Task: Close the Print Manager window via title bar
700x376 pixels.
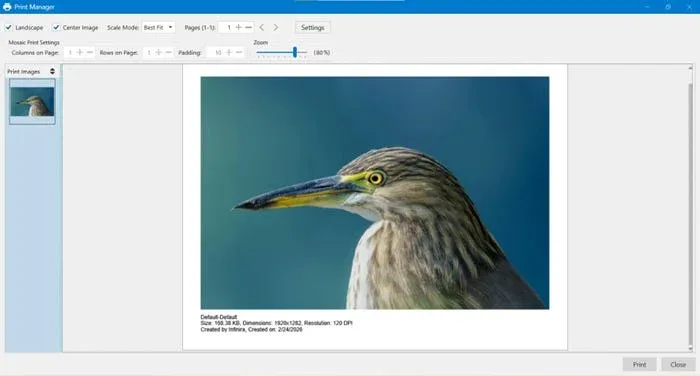Action: (689, 7)
